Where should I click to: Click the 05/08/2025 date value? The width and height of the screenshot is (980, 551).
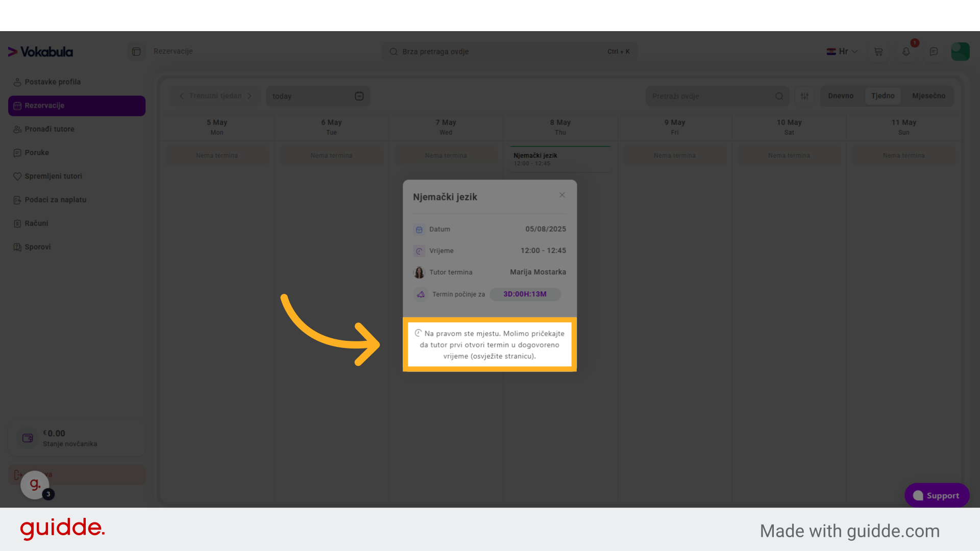pos(546,229)
